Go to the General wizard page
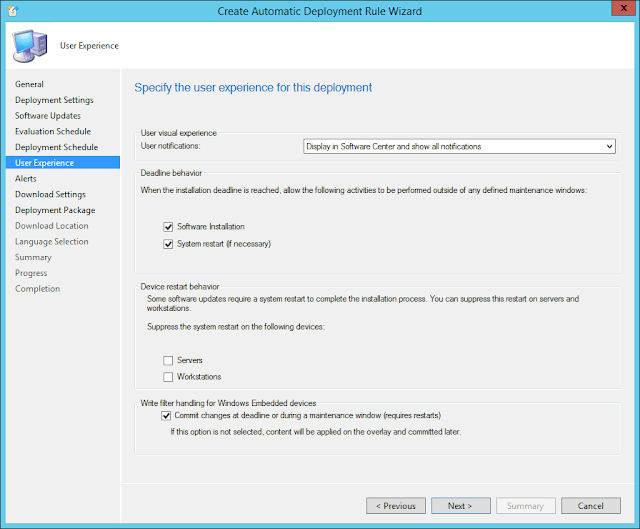This screenshot has height=529, width=640. click(30, 84)
